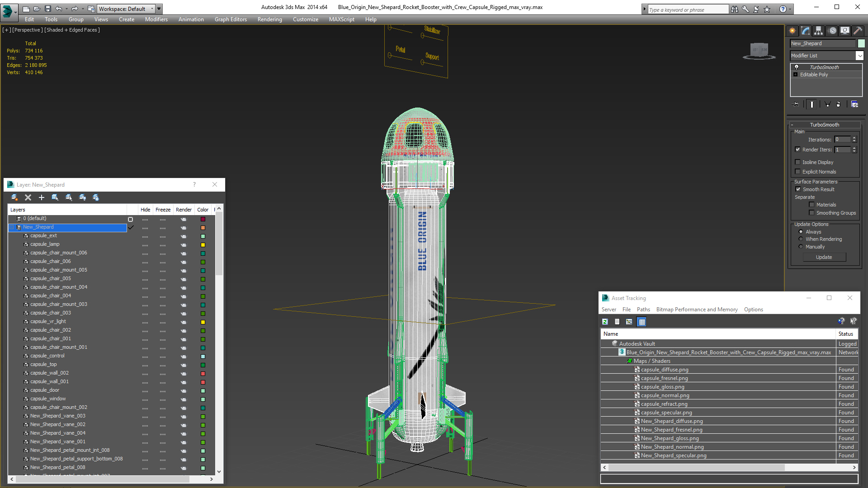Click the Perspective viewport label
Viewport: 868px width, 488px height.
coord(28,30)
